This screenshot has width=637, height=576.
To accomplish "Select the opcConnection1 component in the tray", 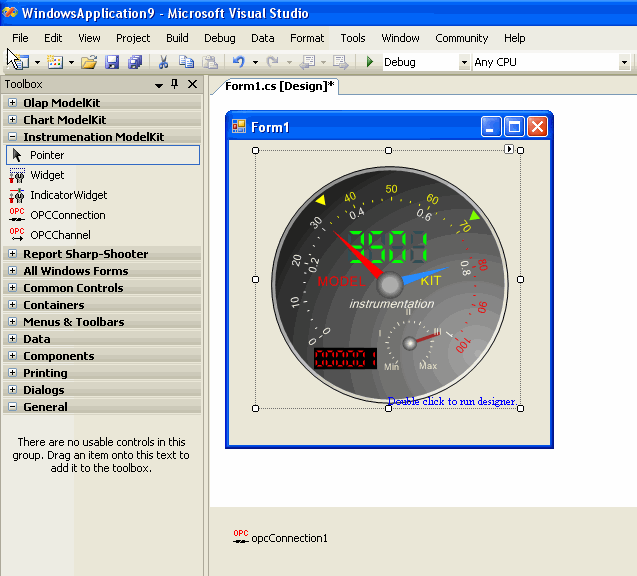I will [280, 538].
